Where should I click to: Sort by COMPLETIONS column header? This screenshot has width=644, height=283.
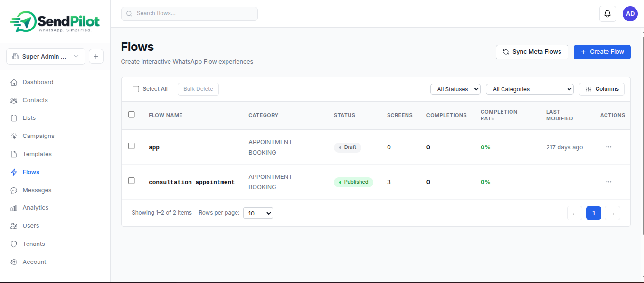[x=446, y=115]
